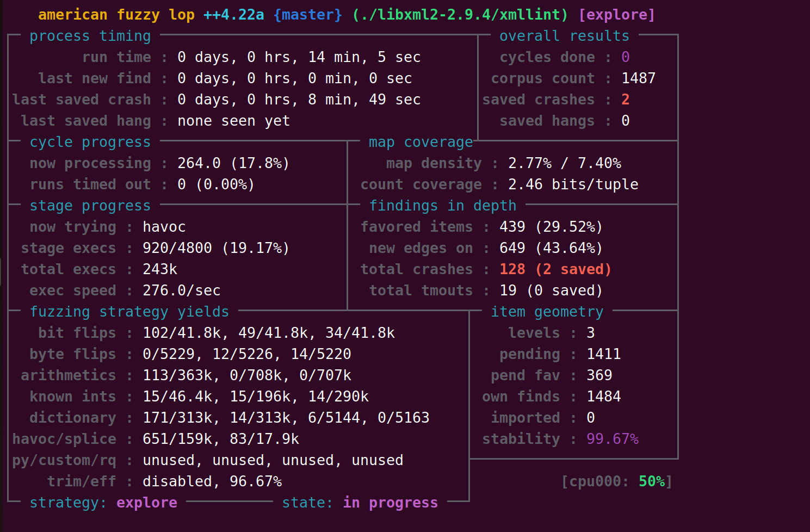
Task: Click the state value 'in progress'
Action: tap(391, 503)
